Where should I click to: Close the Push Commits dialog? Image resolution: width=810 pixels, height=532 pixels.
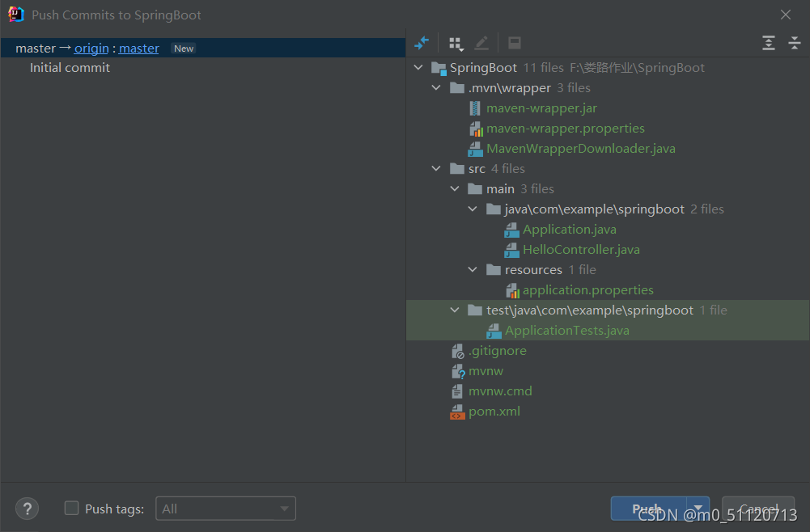pos(785,15)
